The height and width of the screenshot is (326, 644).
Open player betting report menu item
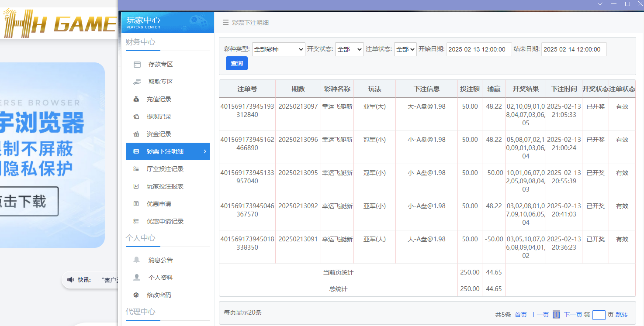coord(165,186)
